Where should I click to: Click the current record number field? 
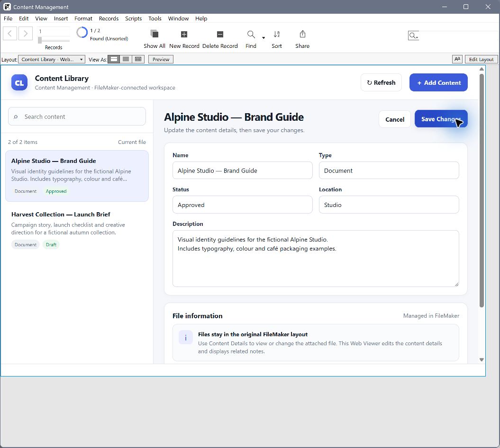point(54,31)
